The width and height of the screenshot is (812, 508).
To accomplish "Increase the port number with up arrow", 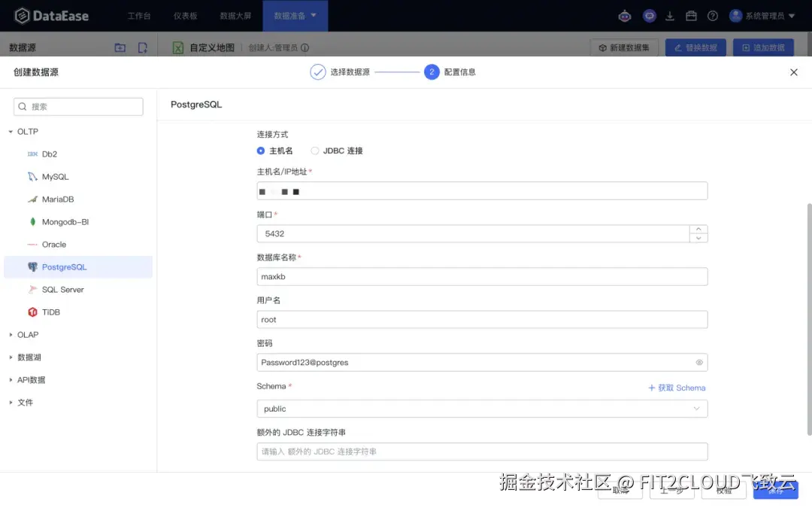I will pos(698,229).
